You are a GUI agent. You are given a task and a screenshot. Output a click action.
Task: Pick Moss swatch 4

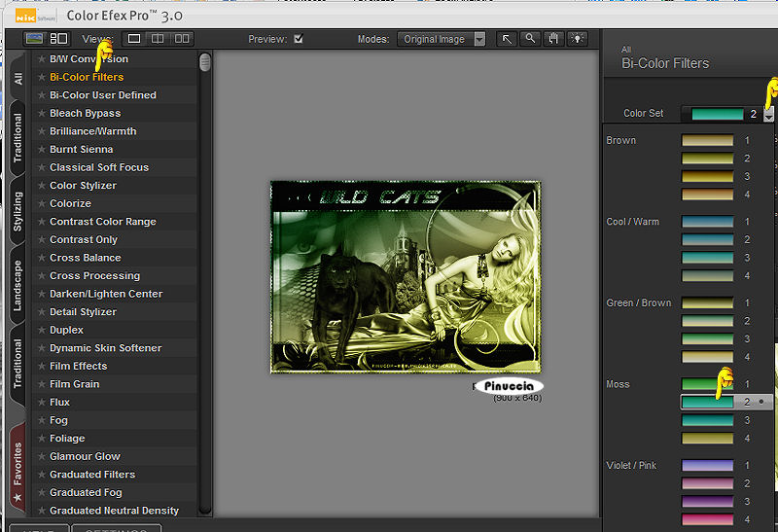tap(708, 439)
